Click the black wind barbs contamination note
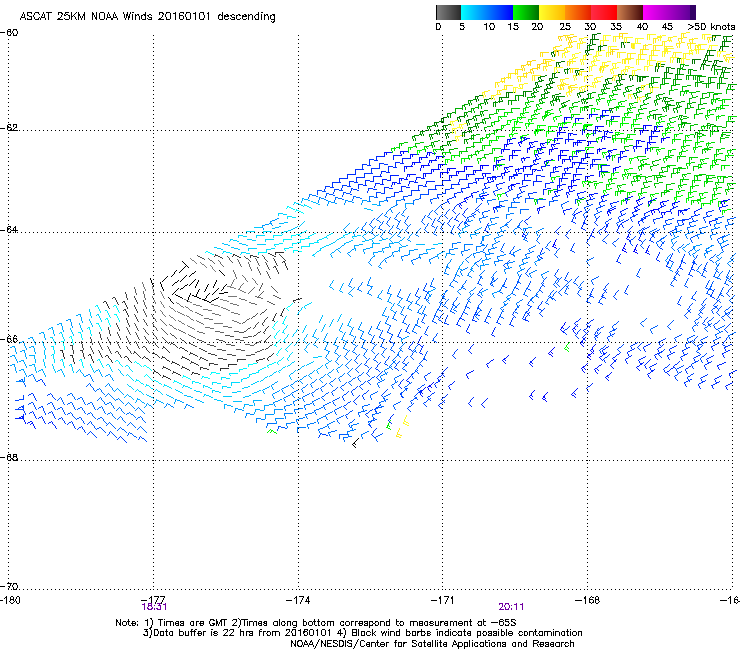The width and height of the screenshot is (740, 650). [x=460, y=633]
